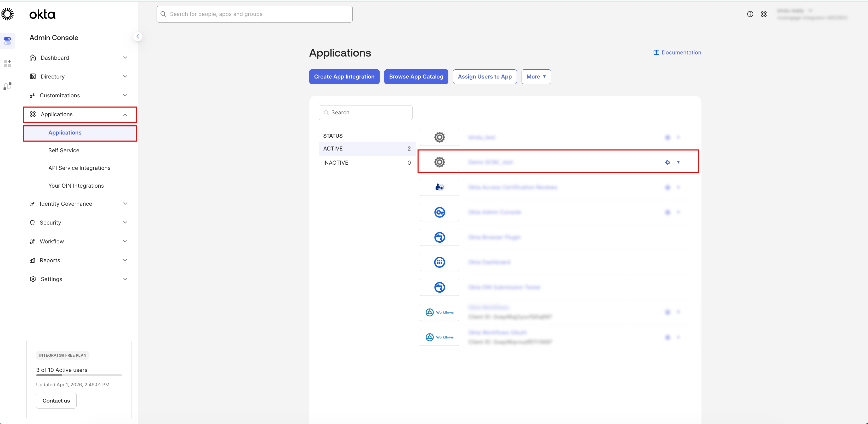
Task: Click the gear icon on highlighted app row
Action: pos(667,162)
